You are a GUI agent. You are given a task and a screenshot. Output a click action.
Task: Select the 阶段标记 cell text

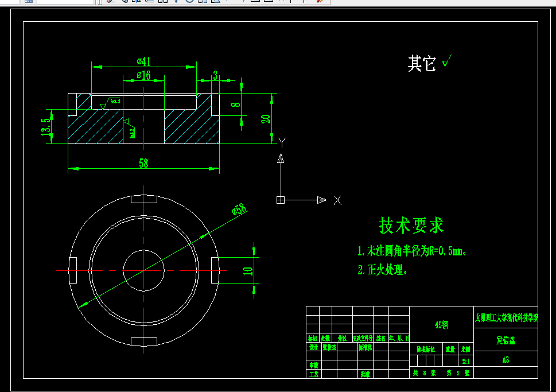426,350
